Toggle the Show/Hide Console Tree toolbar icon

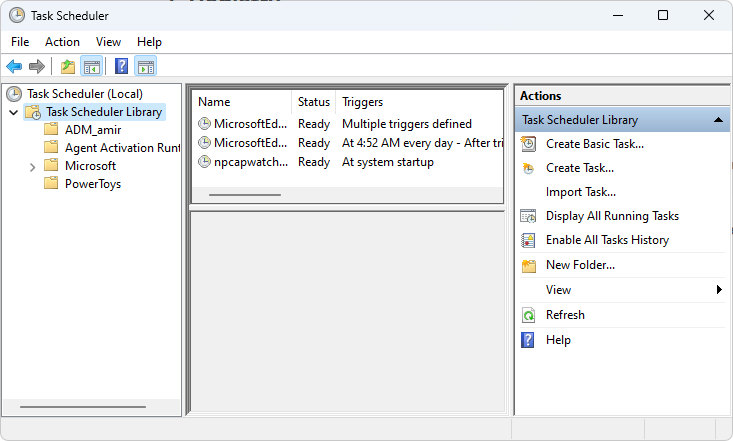(x=92, y=66)
